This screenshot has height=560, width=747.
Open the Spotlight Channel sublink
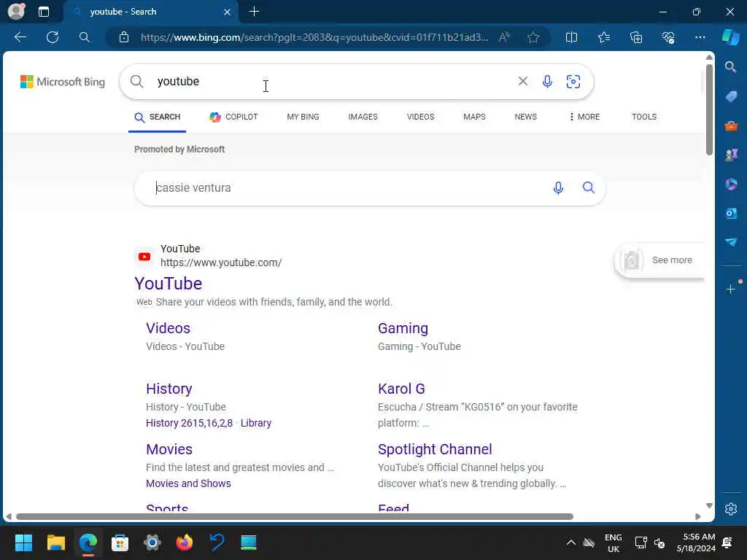click(x=435, y=449)
